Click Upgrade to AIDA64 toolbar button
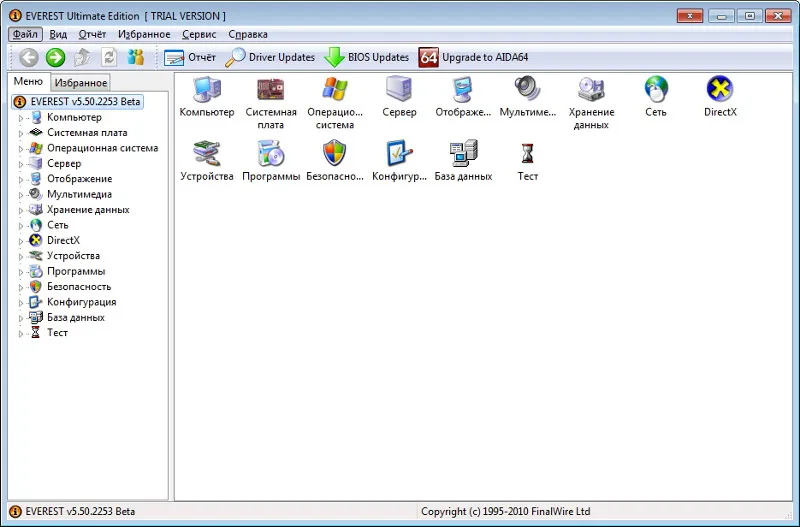Screen dimensions: 800x527 (x=473, y=58)
